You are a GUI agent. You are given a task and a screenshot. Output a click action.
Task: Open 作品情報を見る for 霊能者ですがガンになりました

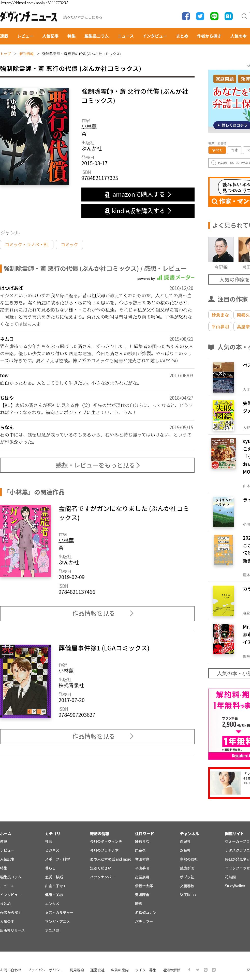point(97,613)
